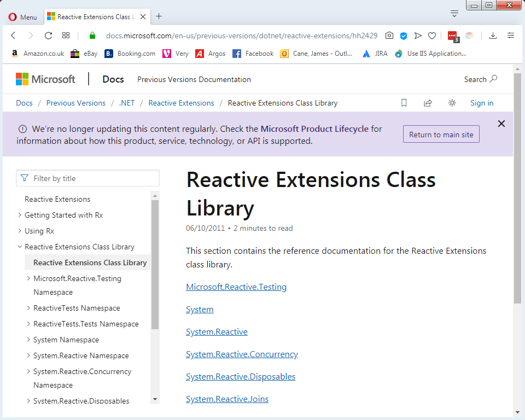Click the .NET breadcrumb link
Screen dimensions: 525x420
click(x=126, y=103)
